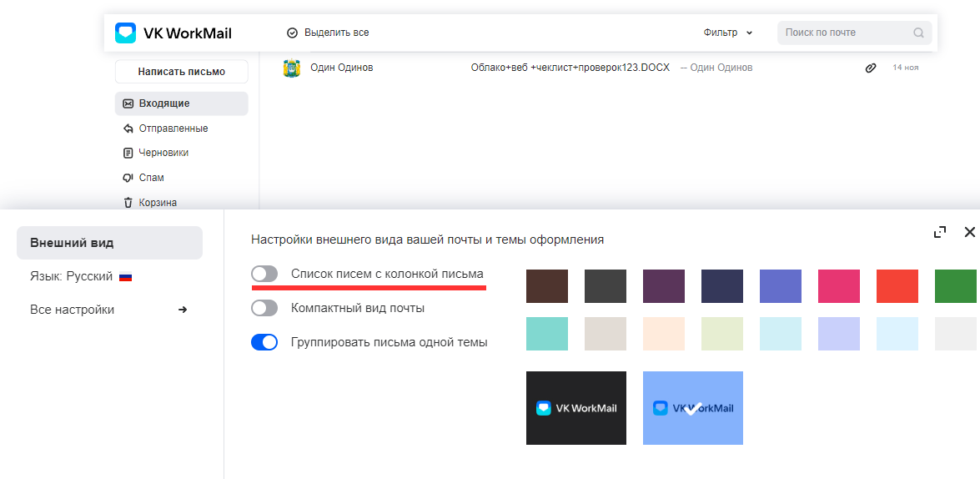Click the VK WorkMail logo icon
980x479 pixels.
pos(125,33)
